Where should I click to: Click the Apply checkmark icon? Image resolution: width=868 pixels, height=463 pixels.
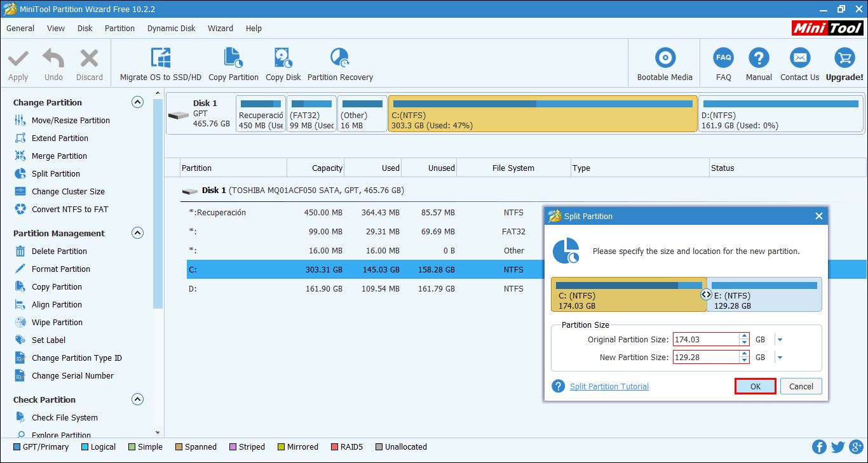pos(18,59)
